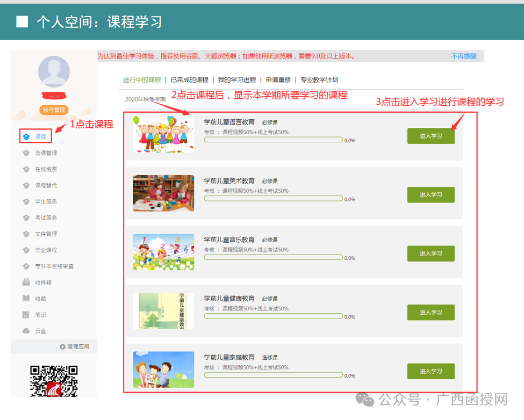Click 进入学习 for 学前儿童音乐教育
Screen dimensions: 524x420
(431, 254)
